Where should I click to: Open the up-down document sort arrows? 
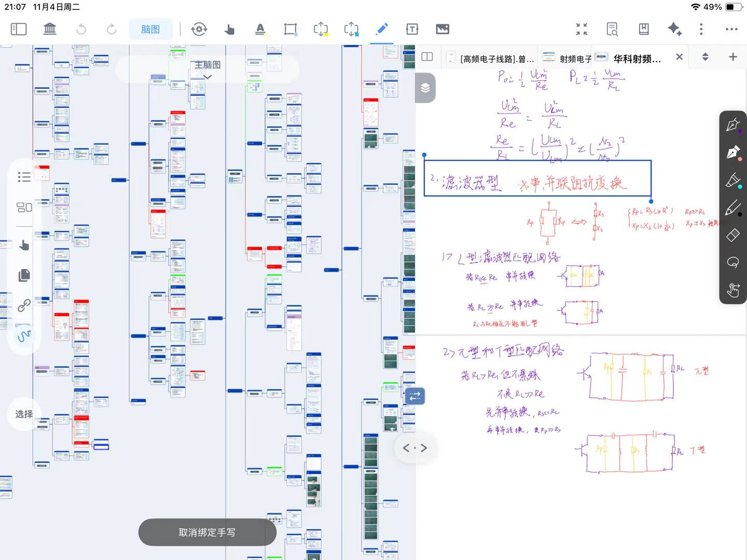pos(705,57)
